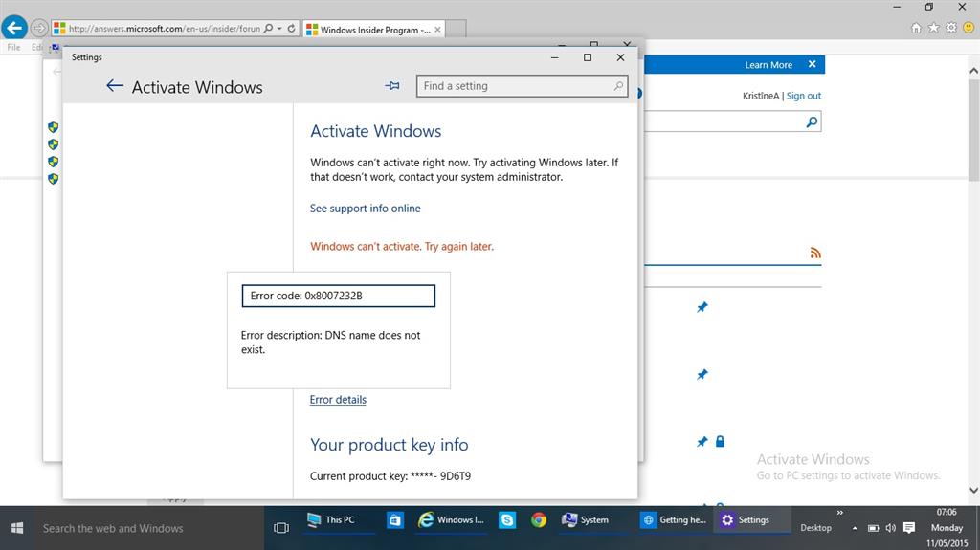The image size is (980, 550).
Task: Open a new browser tab
Action: [456, 30]
